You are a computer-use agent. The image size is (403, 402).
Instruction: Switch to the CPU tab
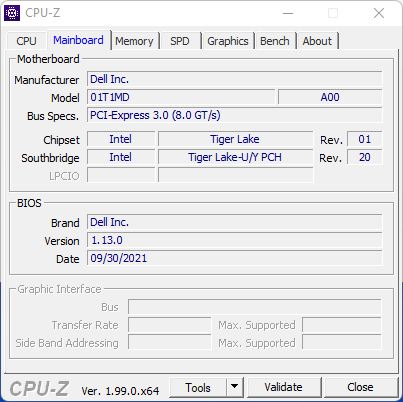click(x=26, y=41)
